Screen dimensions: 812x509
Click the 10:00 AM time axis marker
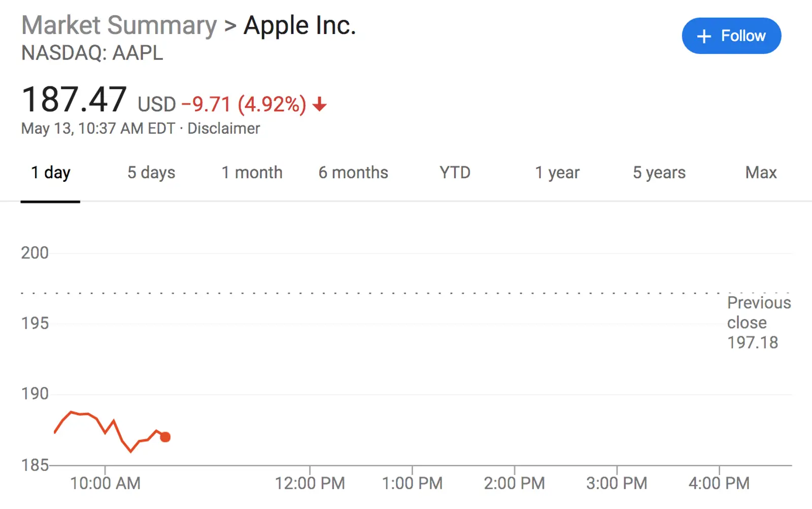tap(105, 483)
